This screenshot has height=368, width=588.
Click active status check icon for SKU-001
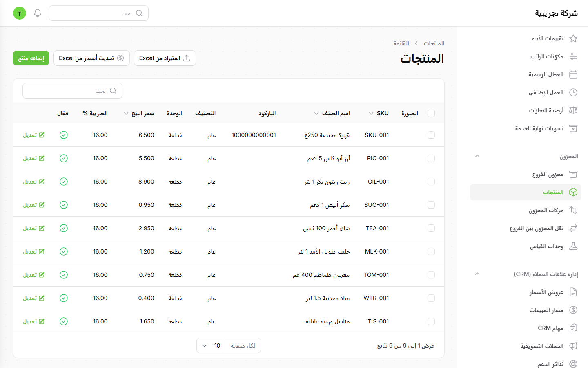pos(64,135)
